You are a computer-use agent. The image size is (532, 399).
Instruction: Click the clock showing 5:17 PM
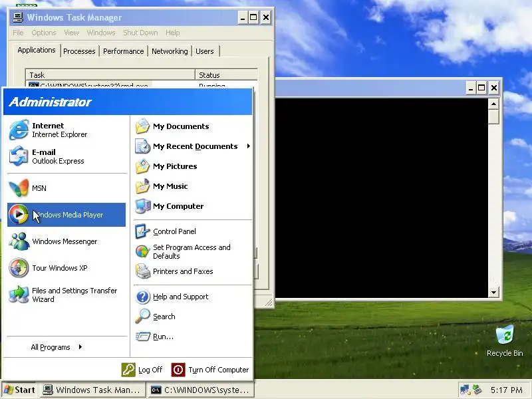[507, 390]
